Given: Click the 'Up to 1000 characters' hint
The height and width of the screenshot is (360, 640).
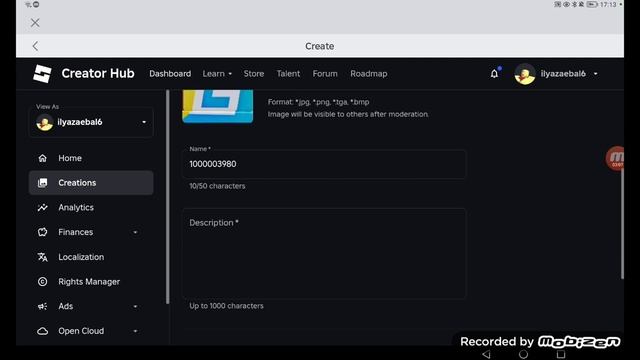Looking at the screenshot, I should pos(227,306).
